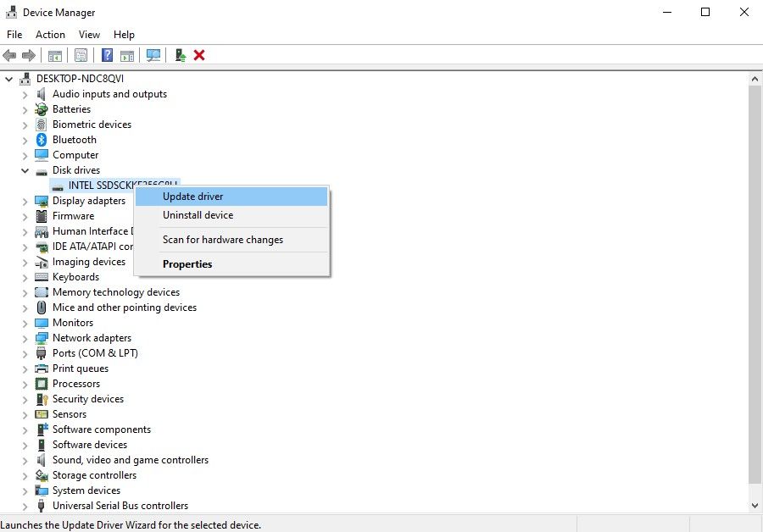
Task: Click the Bluetooth category icon
Action: point(42,140)
